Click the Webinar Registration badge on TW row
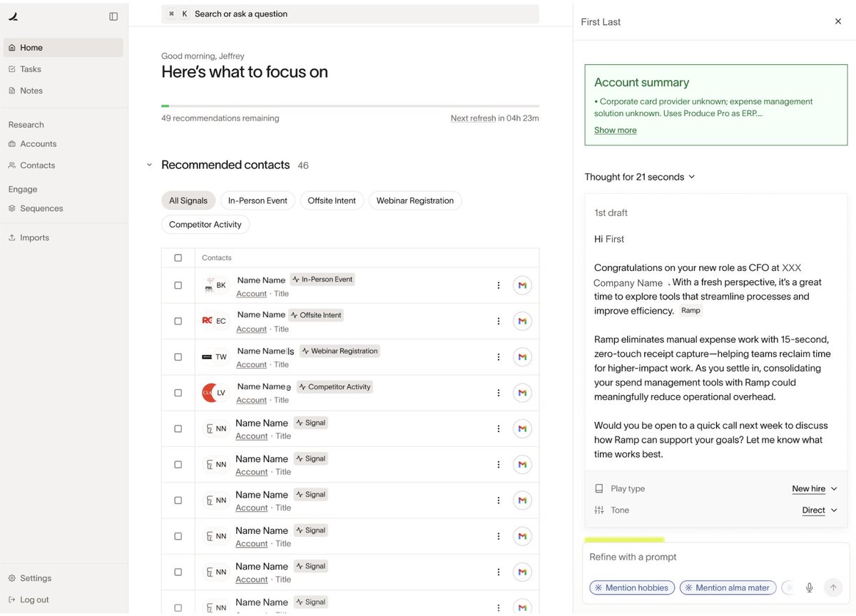 coord(340,351)
